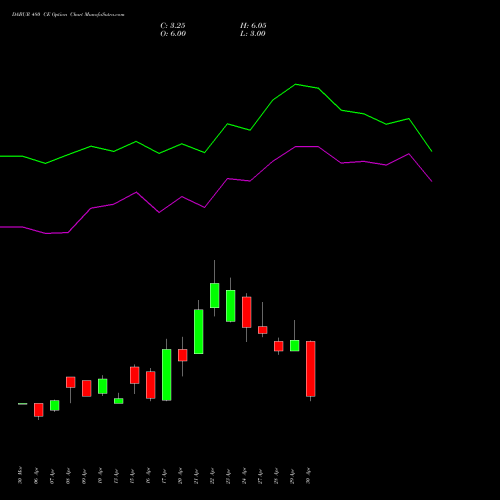Click the '17 Apr' date label
Screen dimensions: 500x500
[164, 476]
